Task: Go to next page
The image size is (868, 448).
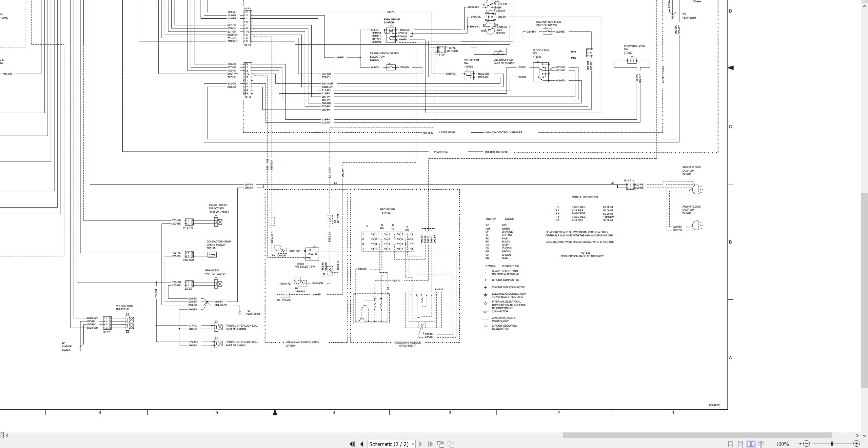Action: click(x=420, y=444)
